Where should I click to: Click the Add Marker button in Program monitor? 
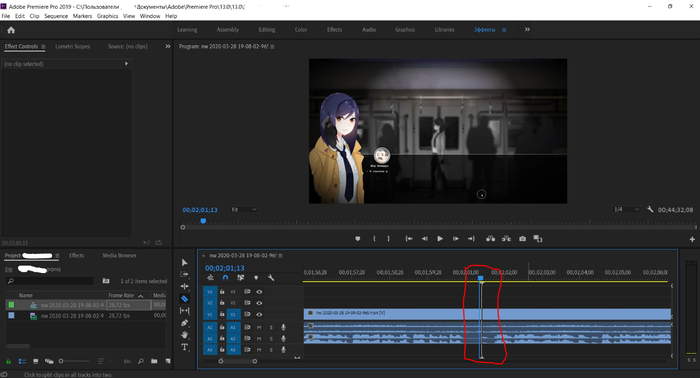coord(358,239)
